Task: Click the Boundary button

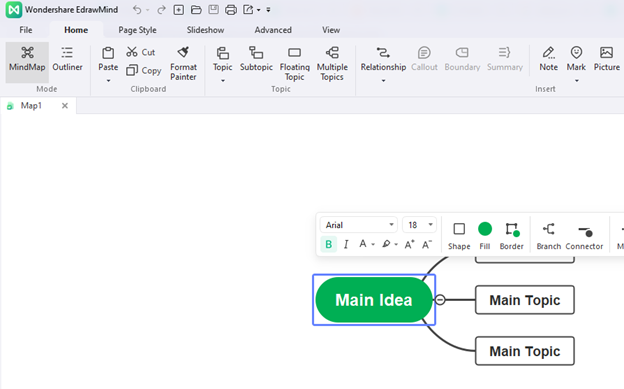Action: click(462, 59)
